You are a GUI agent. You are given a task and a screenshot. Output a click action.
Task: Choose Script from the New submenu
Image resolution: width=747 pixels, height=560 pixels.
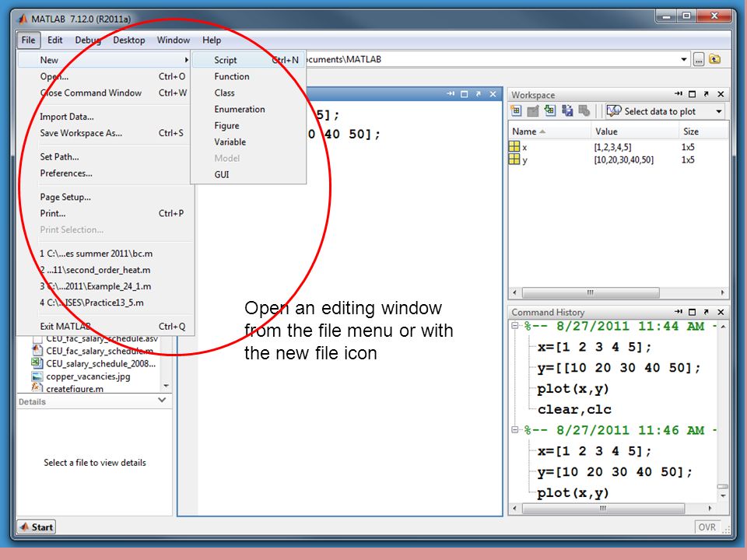(x=248, y=60)
